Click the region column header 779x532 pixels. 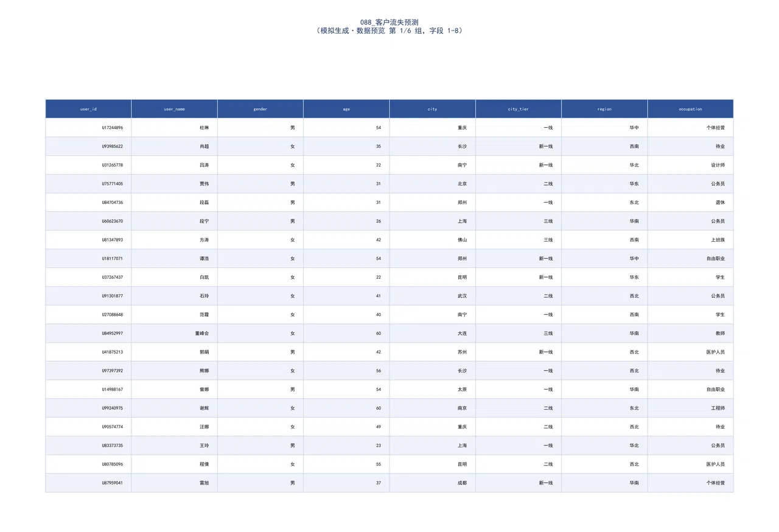point(604,109)
